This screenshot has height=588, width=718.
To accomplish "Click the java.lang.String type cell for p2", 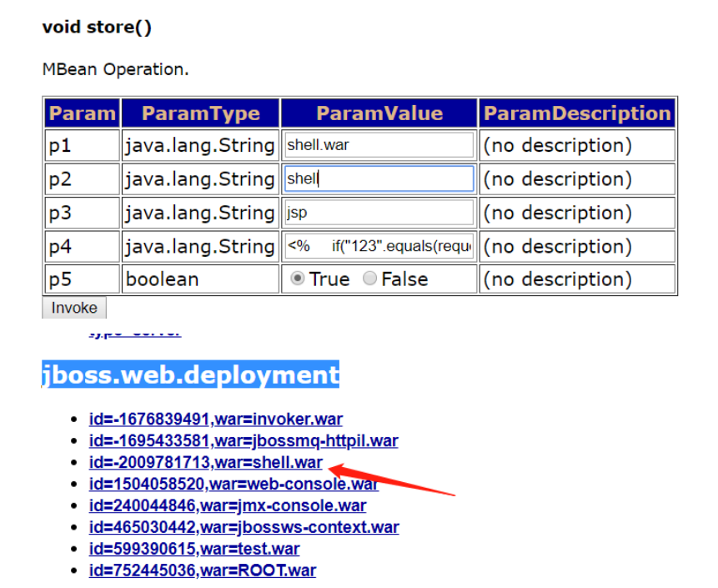I will (201, 178).
